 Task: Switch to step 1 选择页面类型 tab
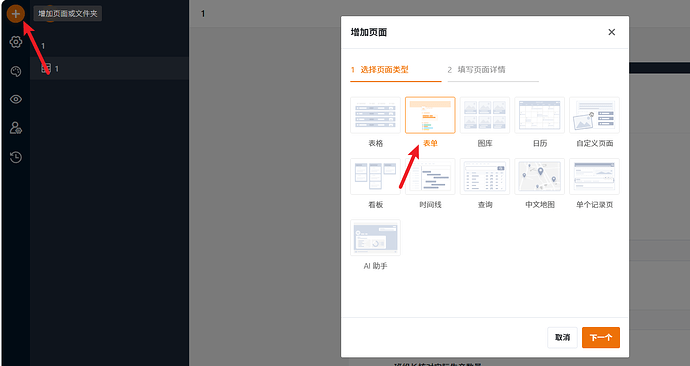click(396, 70)
